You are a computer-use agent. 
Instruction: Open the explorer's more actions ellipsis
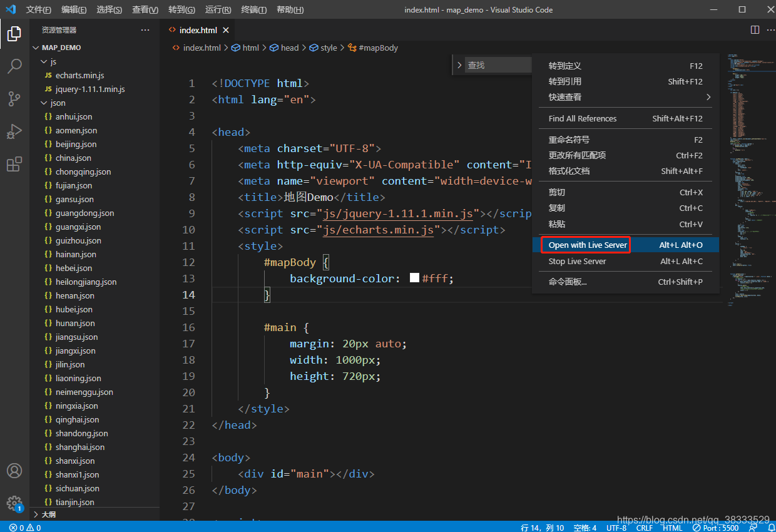(145, 30)
